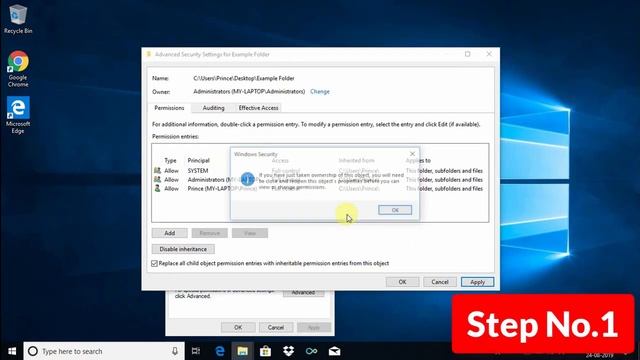Image resolution: width=640 pixels, height=360 pixels.
Task: Launch Edge from the taskbar
Action: (x=220, y=351)
